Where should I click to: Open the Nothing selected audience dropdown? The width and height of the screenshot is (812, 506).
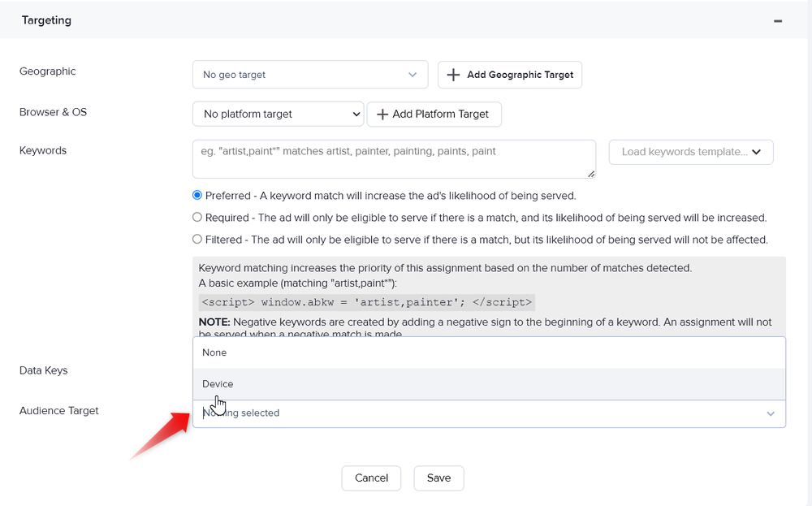[489, 413]
